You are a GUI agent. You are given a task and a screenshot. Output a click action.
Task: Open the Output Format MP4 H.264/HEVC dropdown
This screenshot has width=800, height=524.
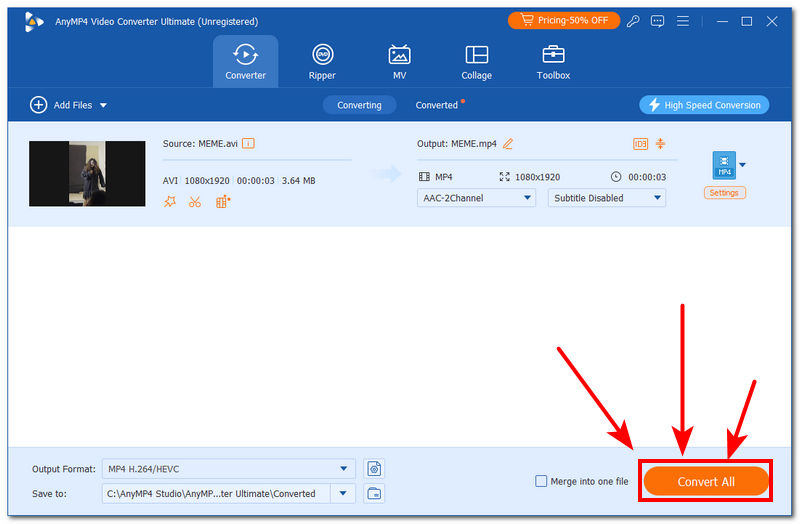pyautogui.click(x=228, y=469)
